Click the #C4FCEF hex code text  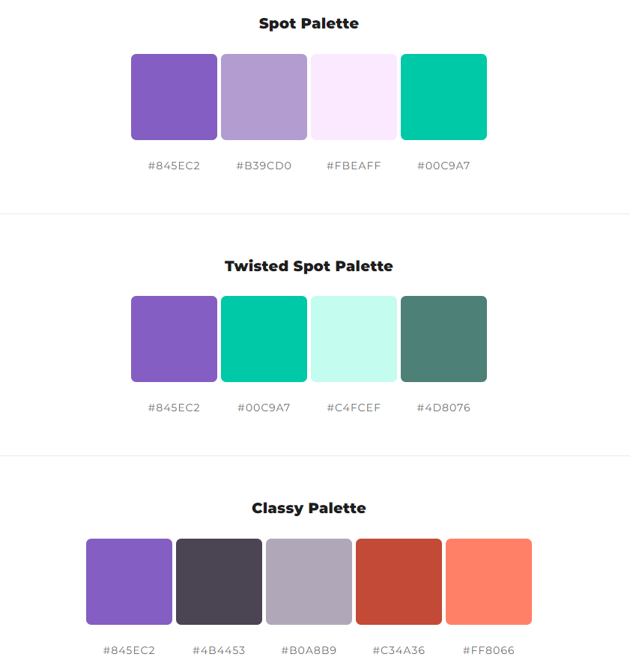[x=354, y=408]
